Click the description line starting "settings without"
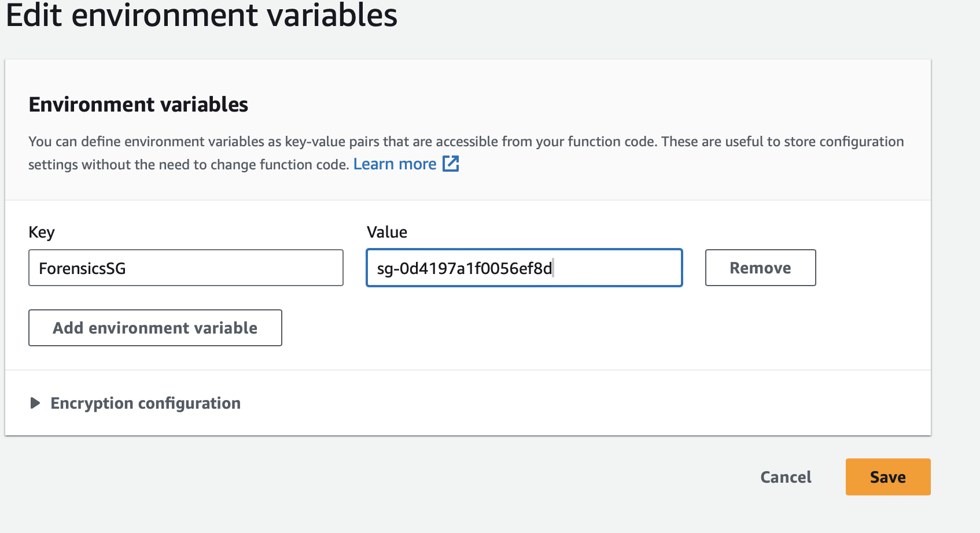Screen dimensions: 980x533 188,165
